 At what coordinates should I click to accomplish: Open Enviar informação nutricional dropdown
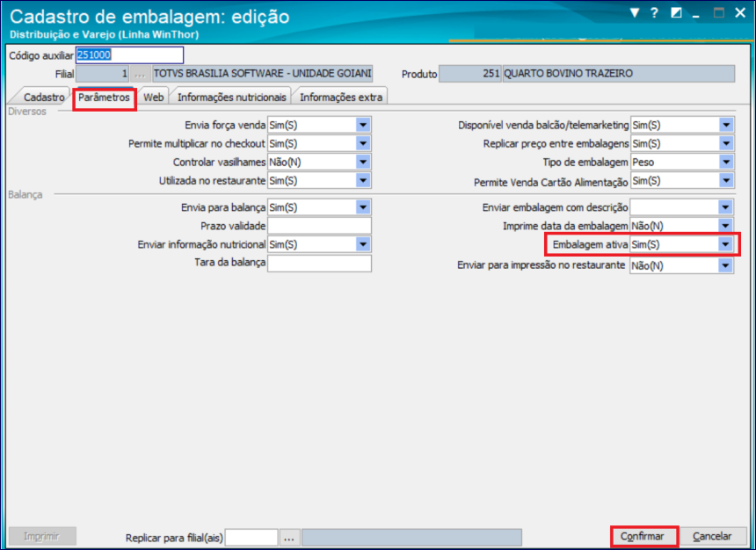[x=363, y=244]
